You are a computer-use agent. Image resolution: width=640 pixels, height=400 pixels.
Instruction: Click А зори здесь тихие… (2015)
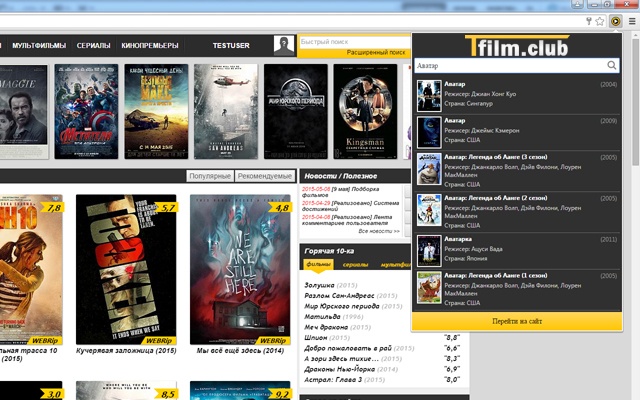353,359
